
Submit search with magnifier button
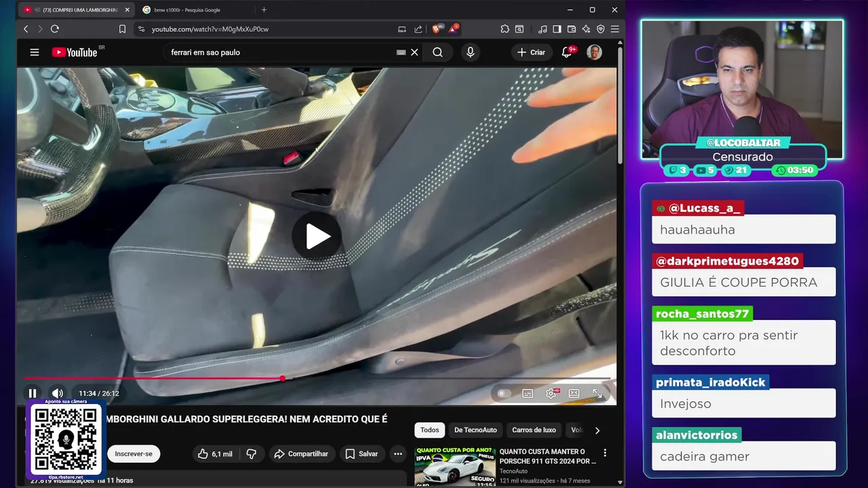click(x=437, y=52)
